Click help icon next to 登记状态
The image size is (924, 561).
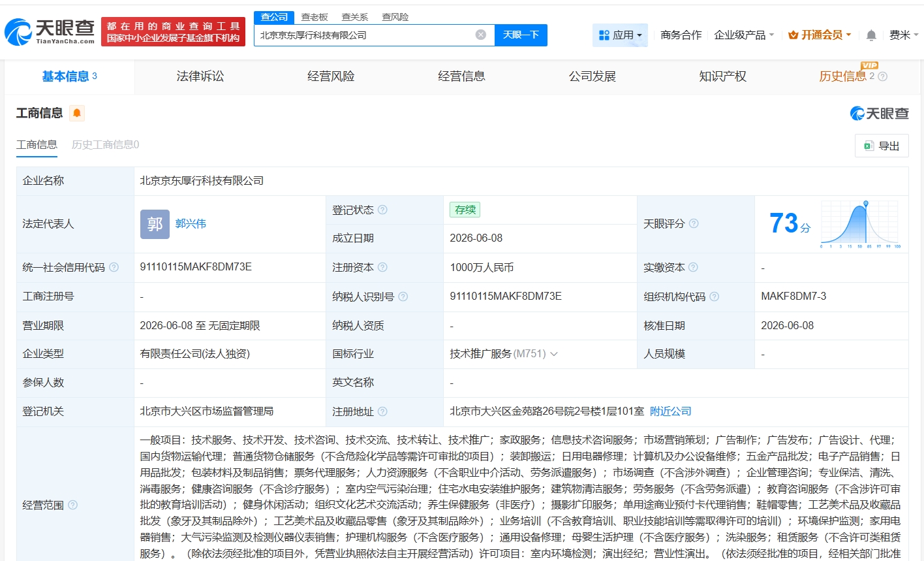383,210
